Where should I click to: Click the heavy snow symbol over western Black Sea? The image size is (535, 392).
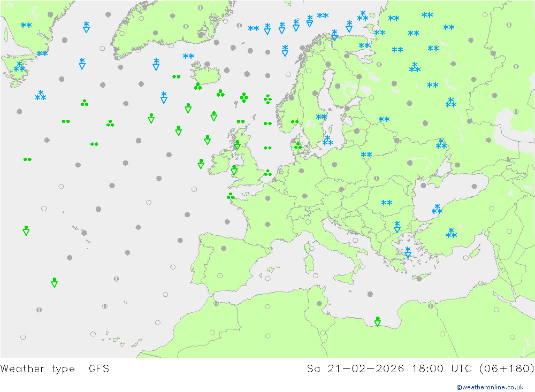click(x=437, y=209)
